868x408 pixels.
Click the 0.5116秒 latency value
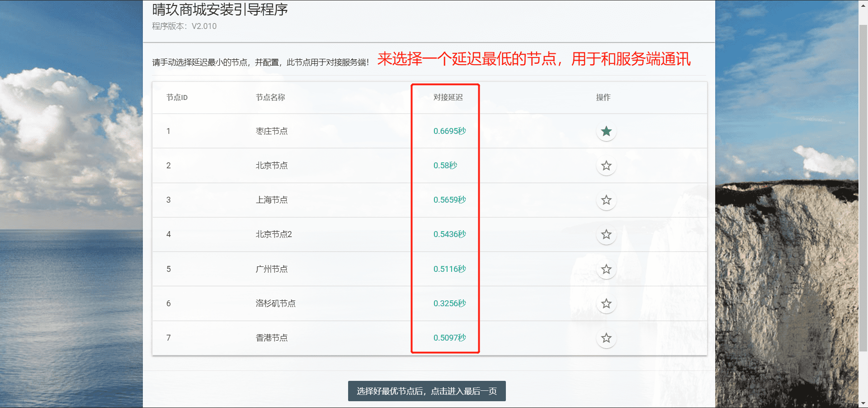(x=450, y=269)
